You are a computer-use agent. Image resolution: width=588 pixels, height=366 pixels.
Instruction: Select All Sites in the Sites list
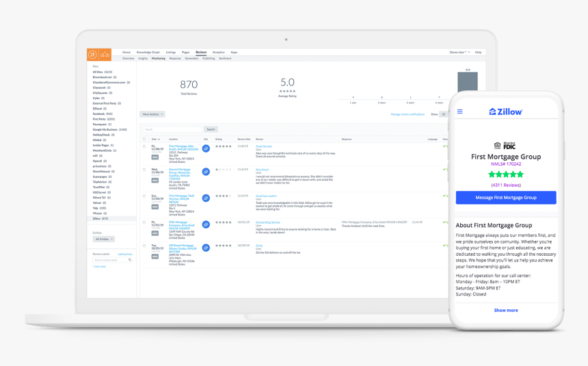click(103, 72)
